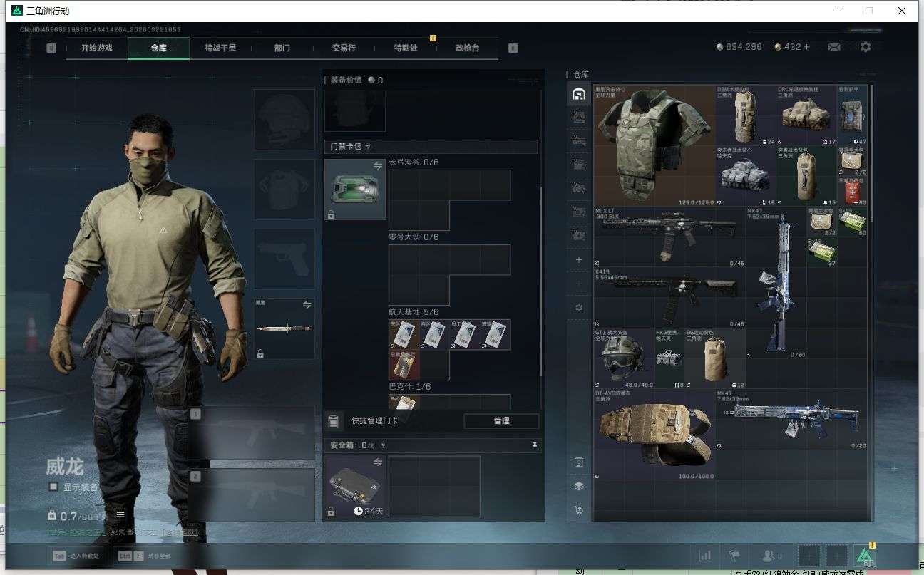Select the DG sport backpack showing 12
The width and height of the screenshot is (924, 575).
(x=716, y=358)
